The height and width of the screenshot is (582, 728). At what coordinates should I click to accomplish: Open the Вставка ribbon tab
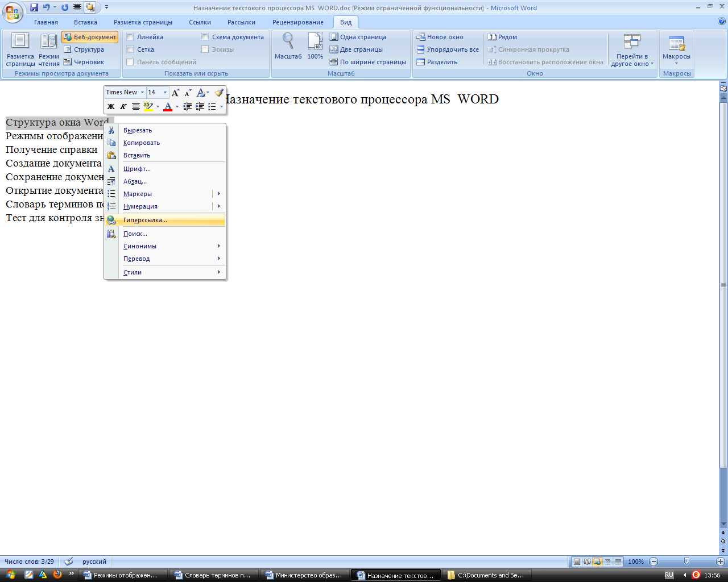click(x=85, y=22)
